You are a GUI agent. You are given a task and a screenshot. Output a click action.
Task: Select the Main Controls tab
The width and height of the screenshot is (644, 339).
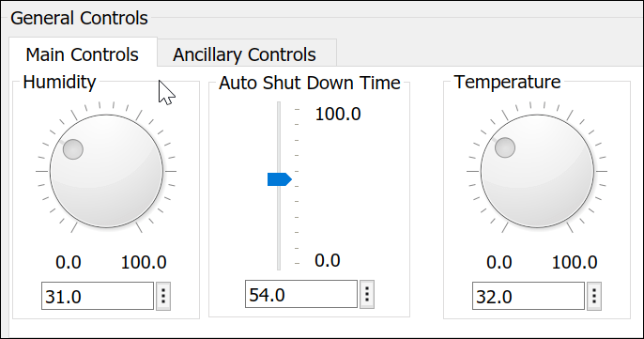pyautogui.click(x=83, y=53)
